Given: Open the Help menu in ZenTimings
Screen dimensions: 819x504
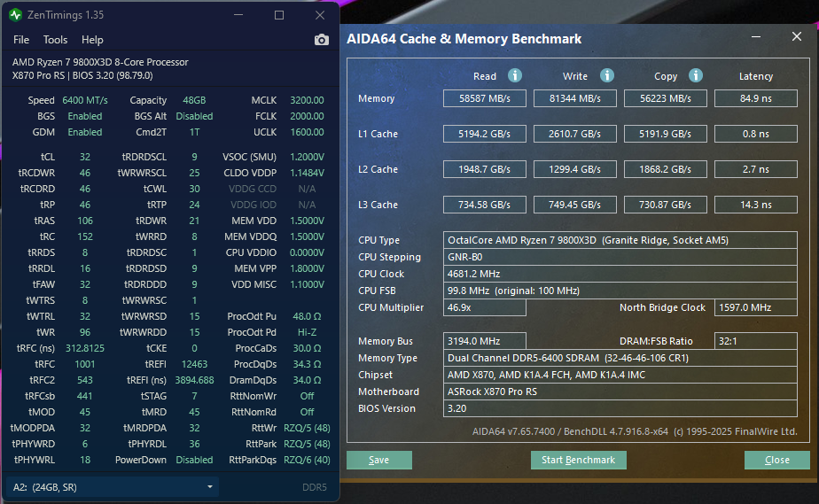Looking at the screenshot, I should [x=92, y=40].
